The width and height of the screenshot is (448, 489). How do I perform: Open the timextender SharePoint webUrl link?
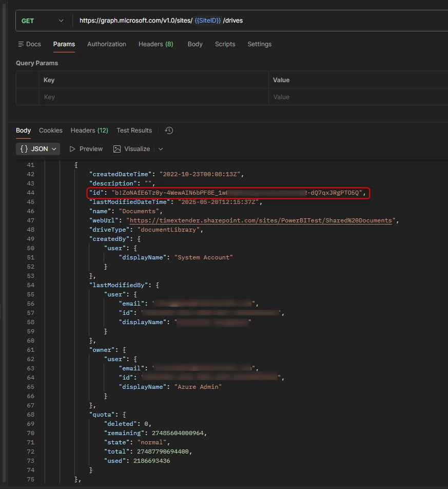coord(262,220)
